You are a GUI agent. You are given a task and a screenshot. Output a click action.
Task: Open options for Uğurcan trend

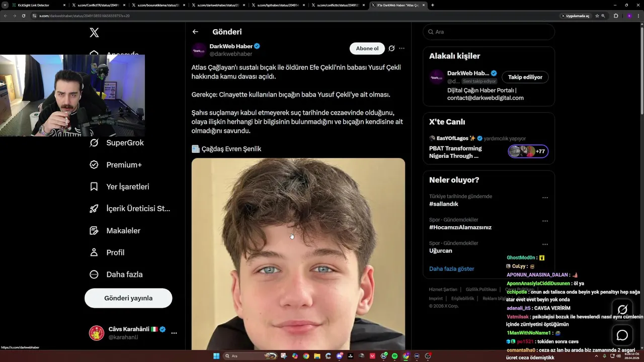tap(545, 244)
